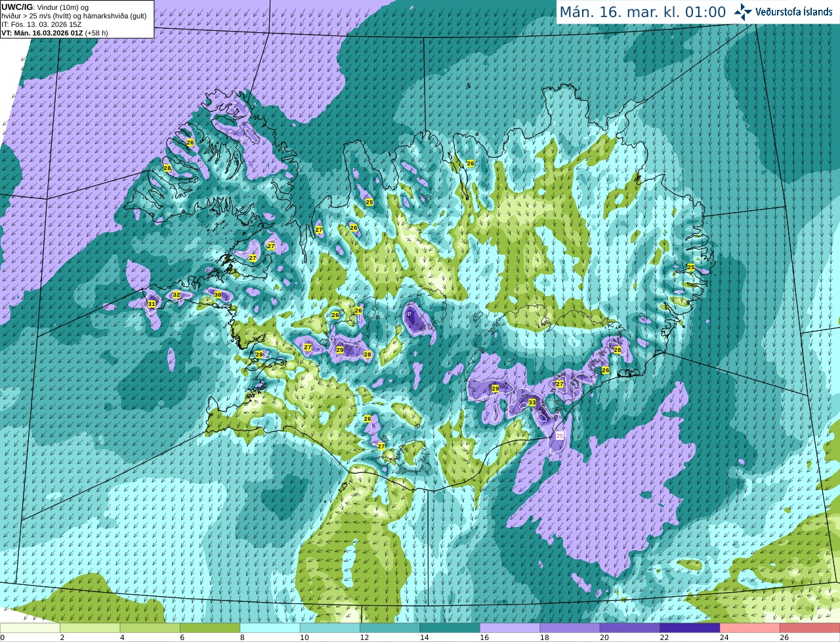Click the legend scale value 24
Screen dimensions: 840x642
(724, 637)
